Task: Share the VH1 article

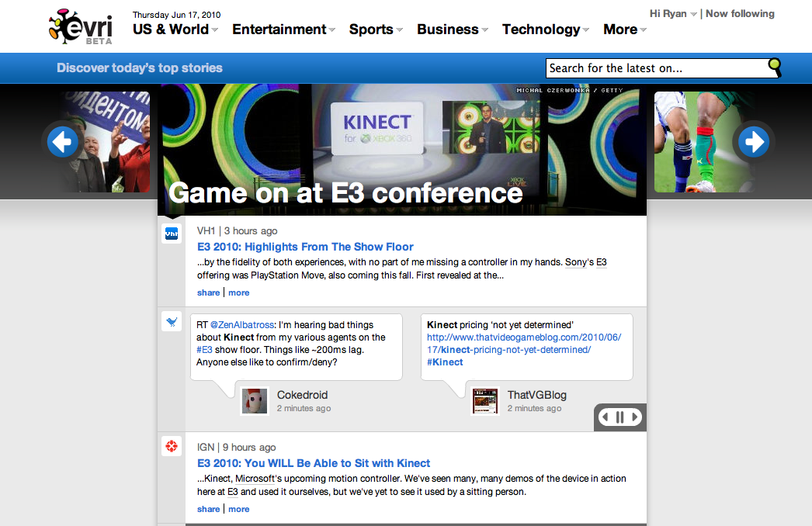Action: 208,292
